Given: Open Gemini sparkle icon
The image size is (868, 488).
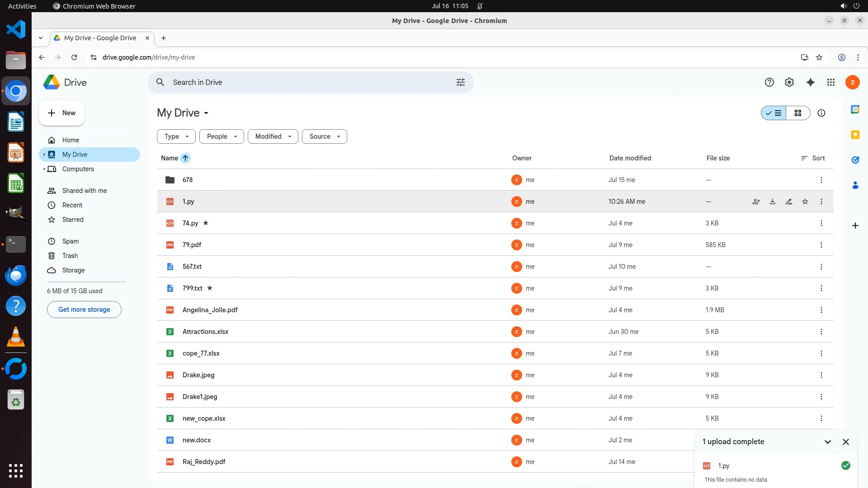Looking at the screenshot, I should coord(810,82).
